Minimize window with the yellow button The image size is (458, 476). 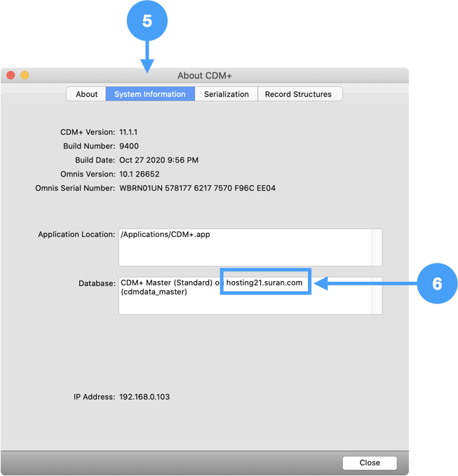pos(25,75)
